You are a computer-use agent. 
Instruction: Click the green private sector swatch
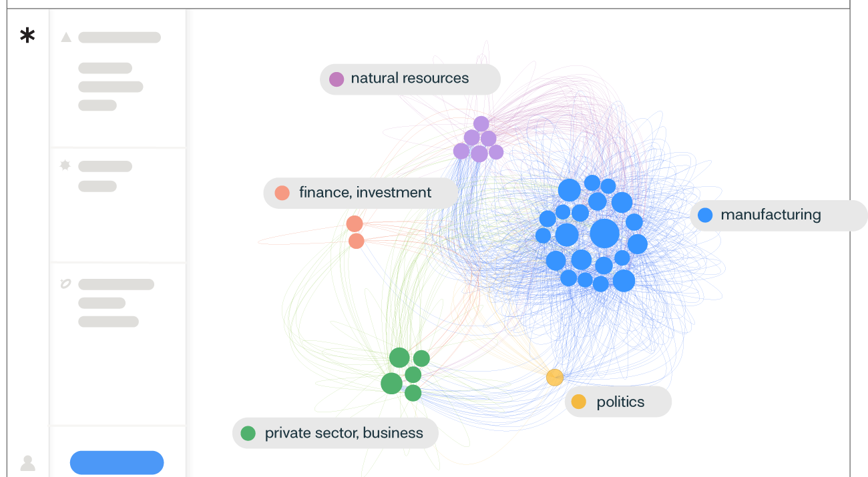click(x=248, y=434)
